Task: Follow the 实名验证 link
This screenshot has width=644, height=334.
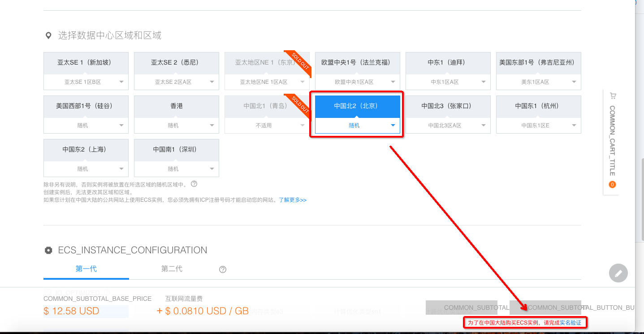Action: point(571,322)
